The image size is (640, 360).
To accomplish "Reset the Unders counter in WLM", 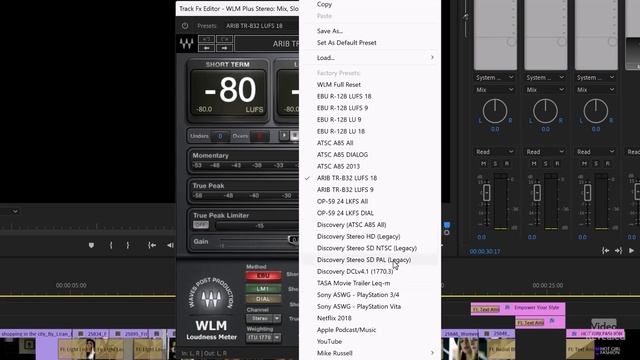I will point(220,136).
